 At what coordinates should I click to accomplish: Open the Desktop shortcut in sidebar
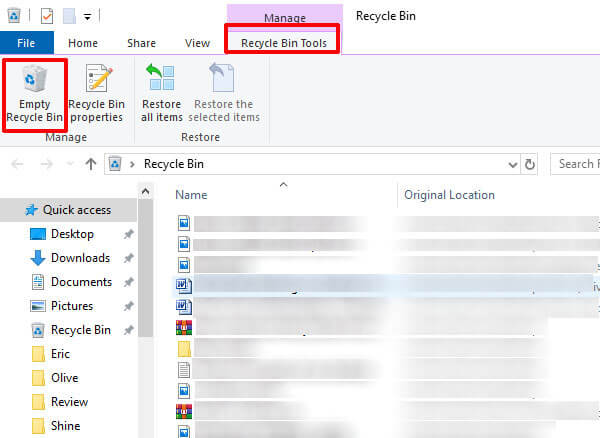[72, 234]
